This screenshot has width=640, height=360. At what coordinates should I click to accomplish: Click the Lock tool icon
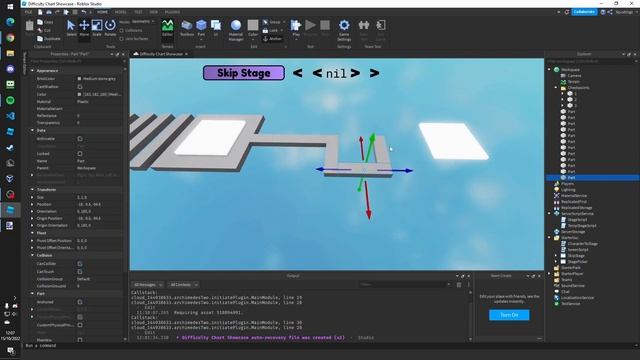(x=265, y=30)
